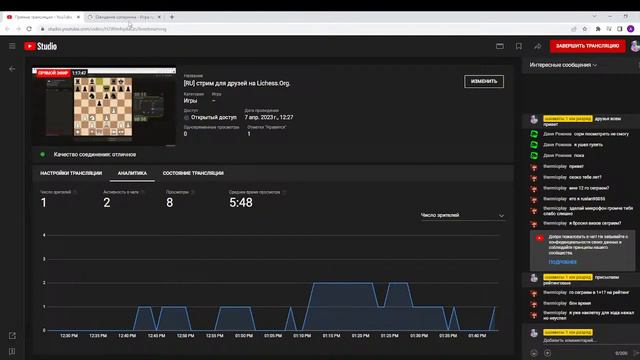
Task: Click the browser address bar URL
Action: pyautogui.click(x=107, y=29)
